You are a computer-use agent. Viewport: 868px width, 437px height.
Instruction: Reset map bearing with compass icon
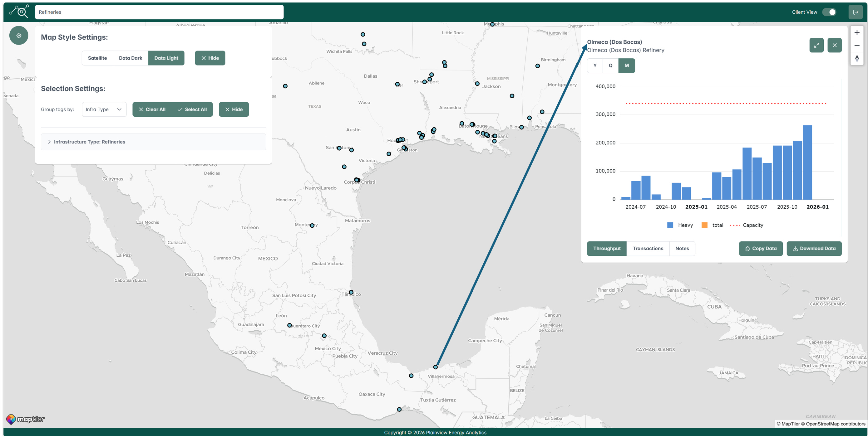[x=856, y=59]
